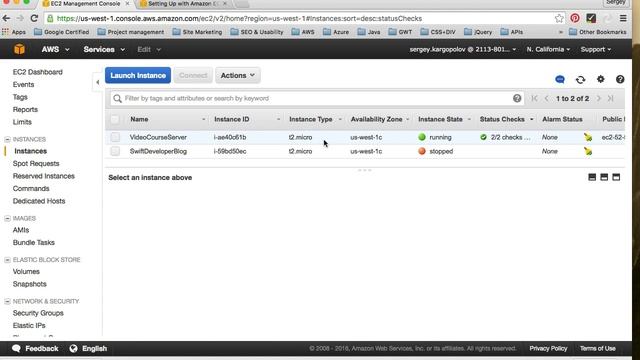Screen dimensions: 640x360
Task: Open the Chrome hamburger menu
Action: (x=623, y=18)
